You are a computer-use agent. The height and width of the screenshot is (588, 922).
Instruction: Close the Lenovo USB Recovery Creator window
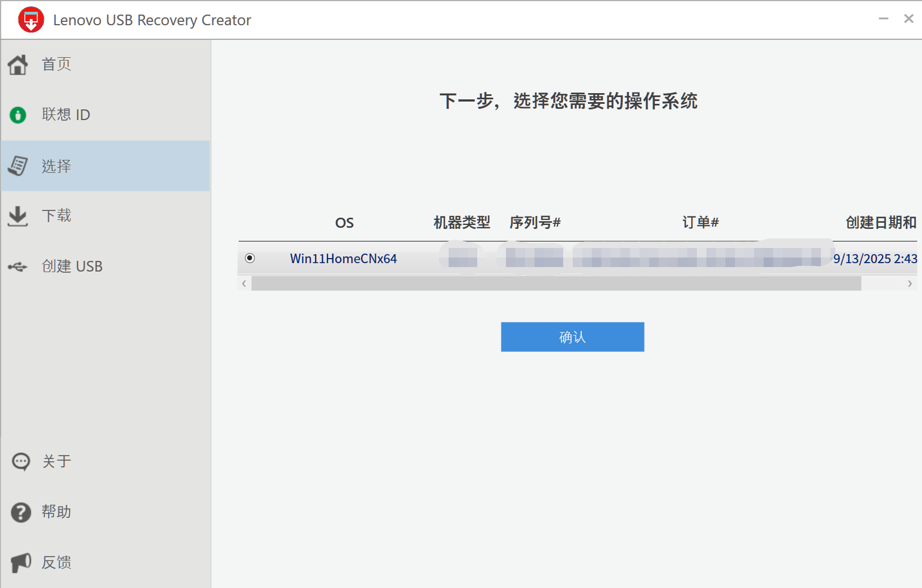point(909,19)
